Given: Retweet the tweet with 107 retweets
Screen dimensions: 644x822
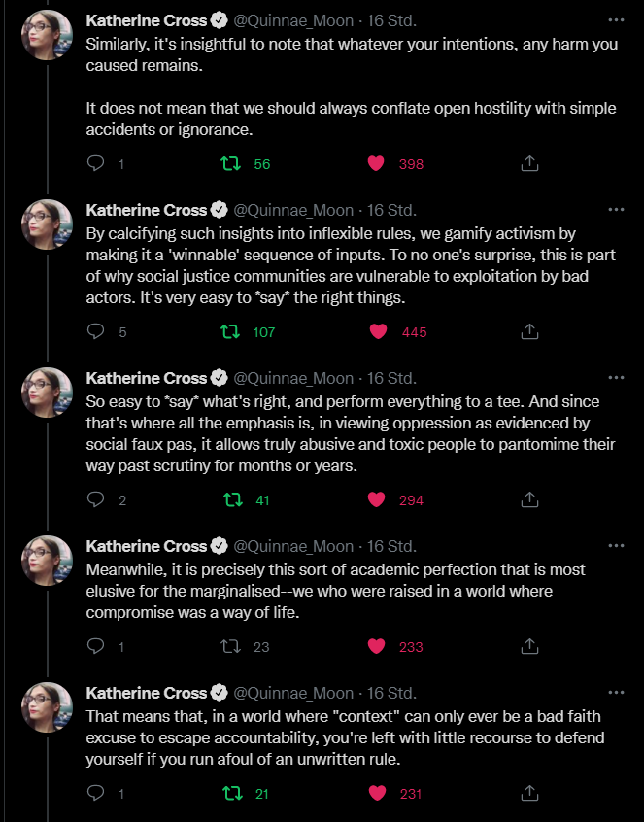Looking at the screenshot, I should (234, 332).
